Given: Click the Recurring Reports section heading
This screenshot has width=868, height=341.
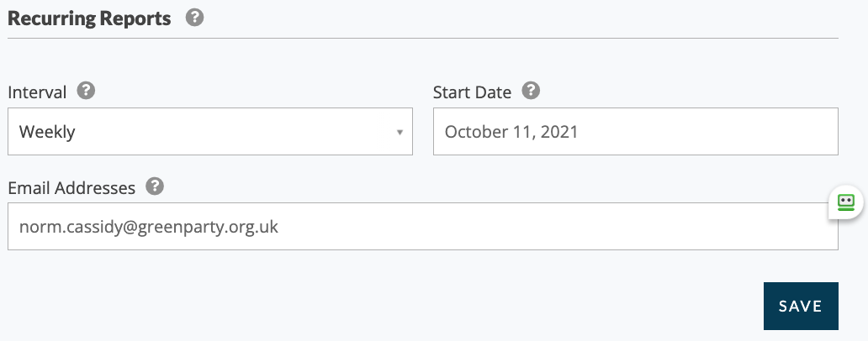Looking at the screenshot, I should pos(89,18).
